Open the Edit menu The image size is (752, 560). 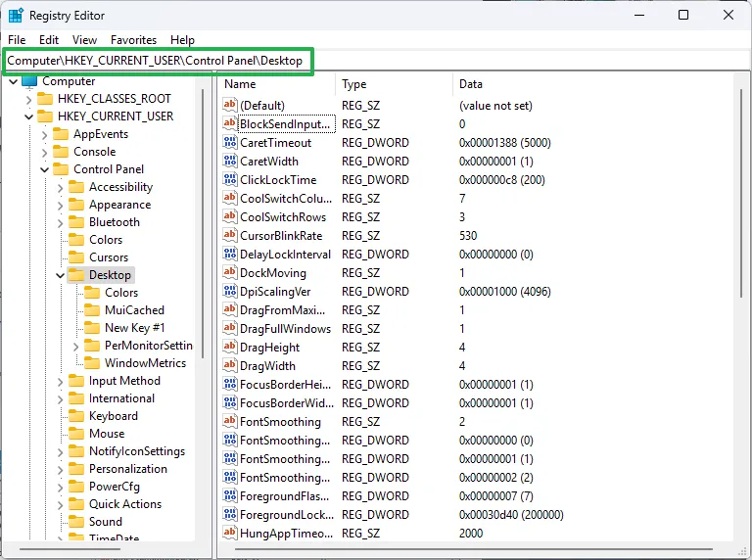[49, 40]
